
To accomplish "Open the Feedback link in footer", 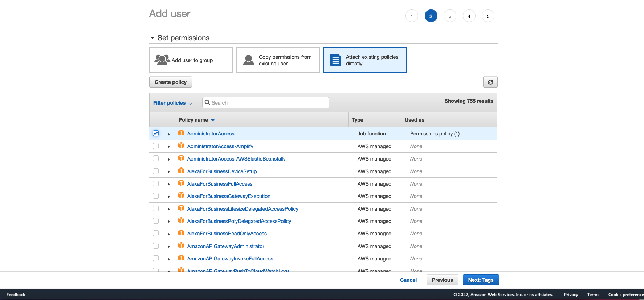I will [16, 295].
